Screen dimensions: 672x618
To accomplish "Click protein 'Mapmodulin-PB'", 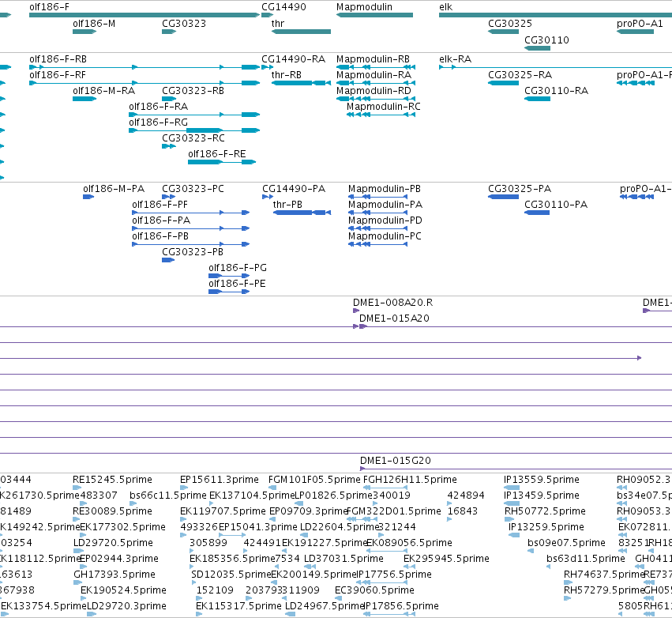I will pyautogui.click(x=385, y=189).
